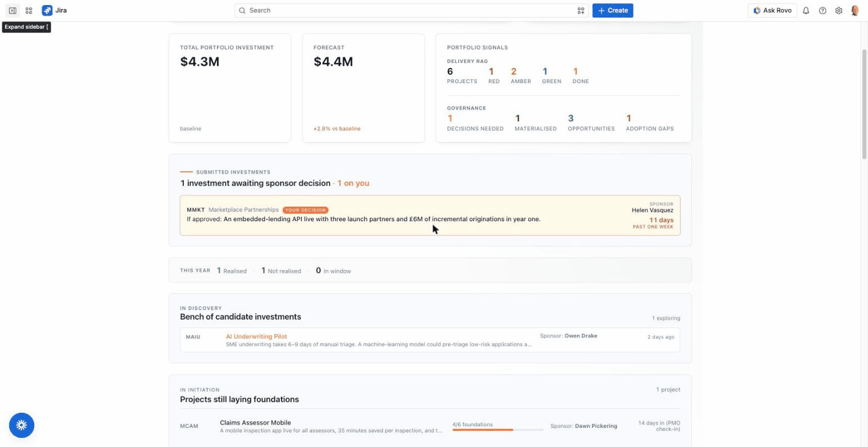Click the Expand sidebar icon
Screen dimensions: 868x447
(x=12, y=11)
